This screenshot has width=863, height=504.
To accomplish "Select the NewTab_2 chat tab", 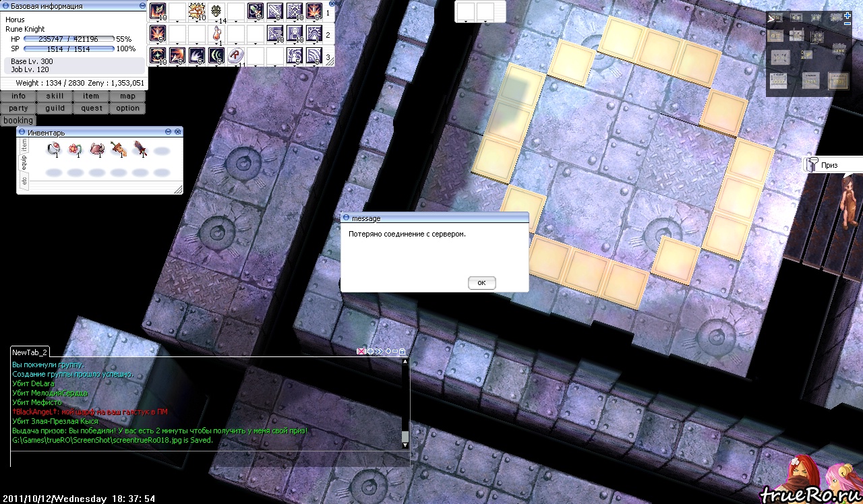I will point(30,352).
